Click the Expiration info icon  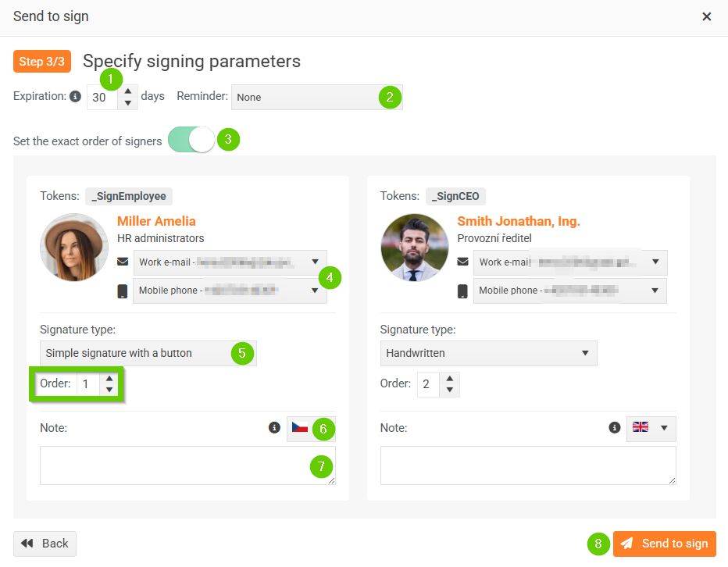75,97
